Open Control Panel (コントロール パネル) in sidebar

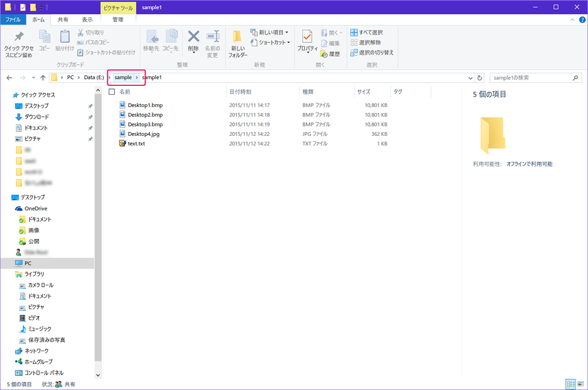[x=44, y=373]
